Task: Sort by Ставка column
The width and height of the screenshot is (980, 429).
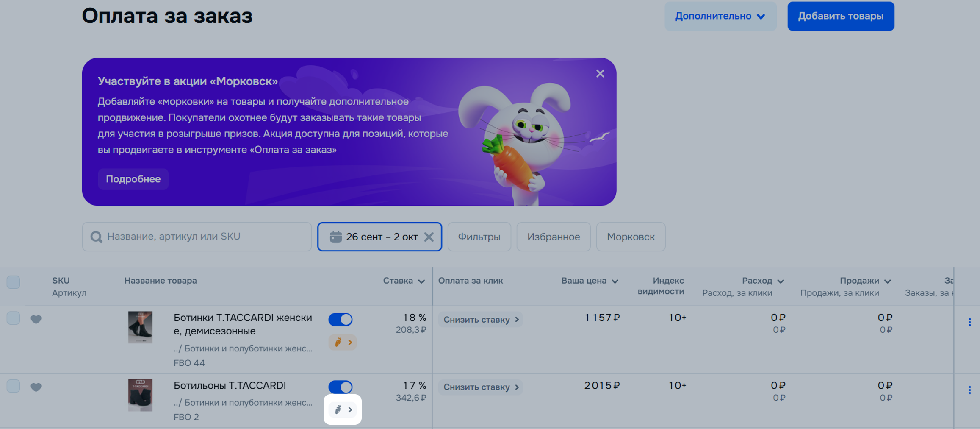Action: (404, 281)
